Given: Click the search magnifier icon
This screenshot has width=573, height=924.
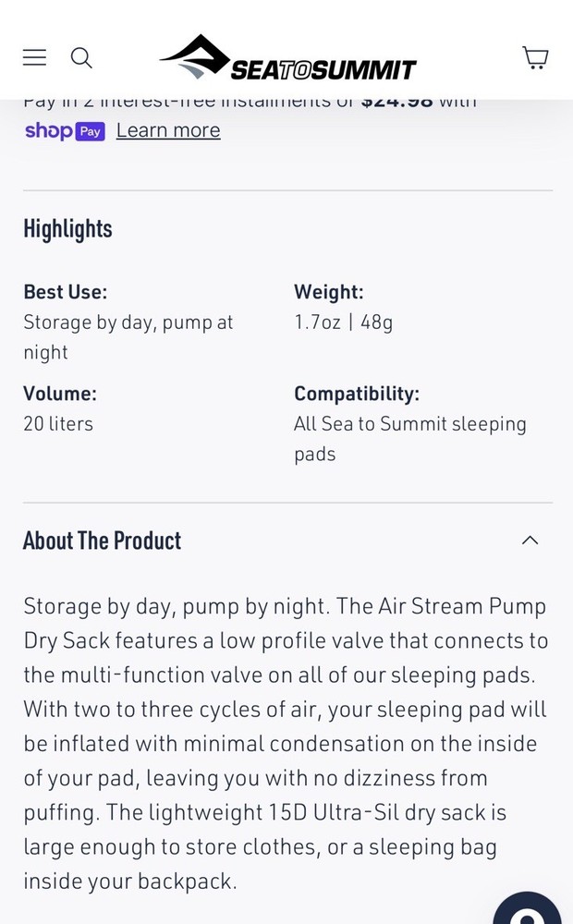Looking at the screenshot, I should [81, 57].
